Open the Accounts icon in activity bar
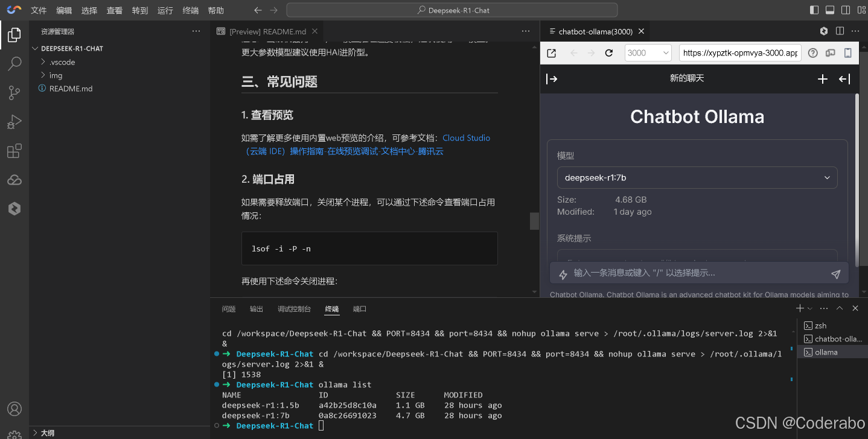868x439 pixels. [14, 409]
